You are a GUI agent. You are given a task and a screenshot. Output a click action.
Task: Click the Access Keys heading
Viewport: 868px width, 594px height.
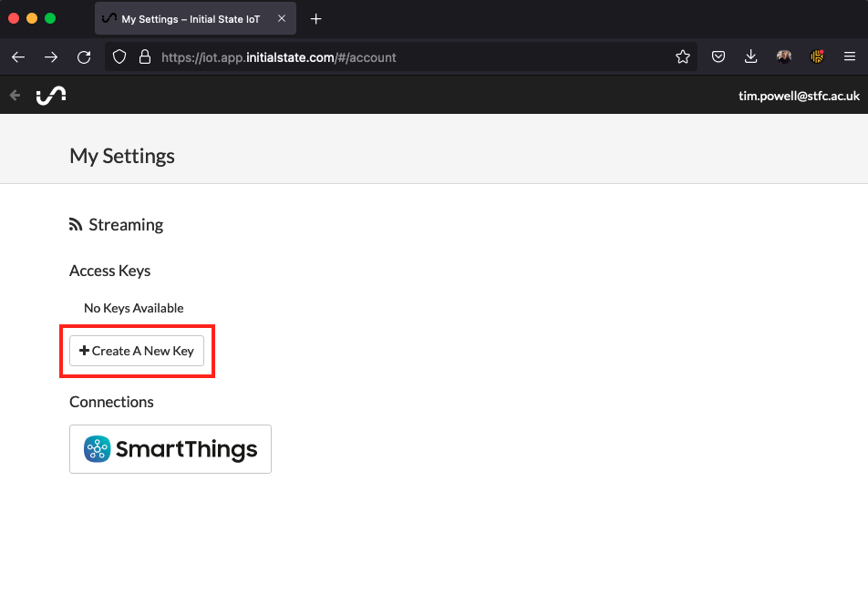click(x=109, y=271)
